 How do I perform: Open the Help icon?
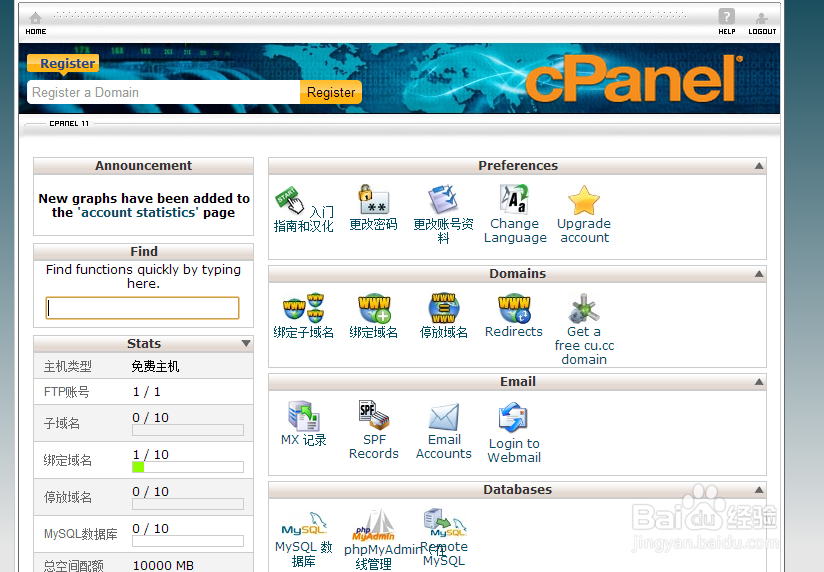726,16
